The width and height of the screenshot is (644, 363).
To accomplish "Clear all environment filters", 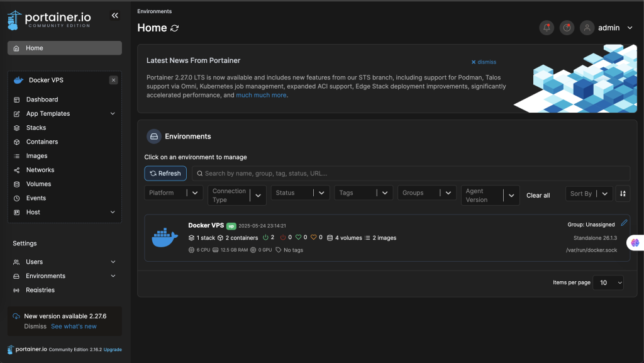I will [x=538, y=196].
